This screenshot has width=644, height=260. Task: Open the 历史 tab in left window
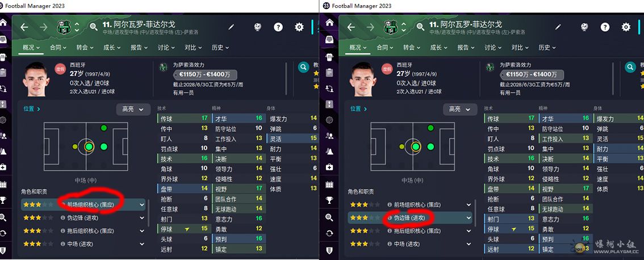pyautogui.click(x=220, y=48)
